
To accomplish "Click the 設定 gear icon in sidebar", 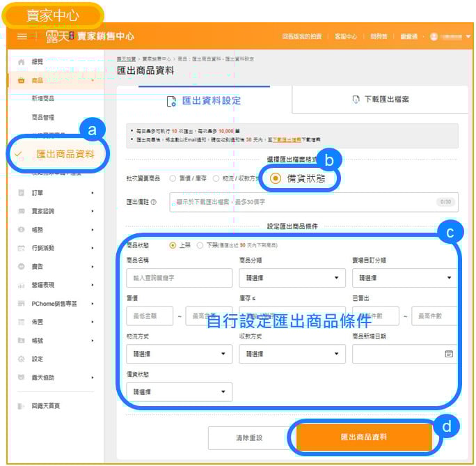I will point(21,359).
